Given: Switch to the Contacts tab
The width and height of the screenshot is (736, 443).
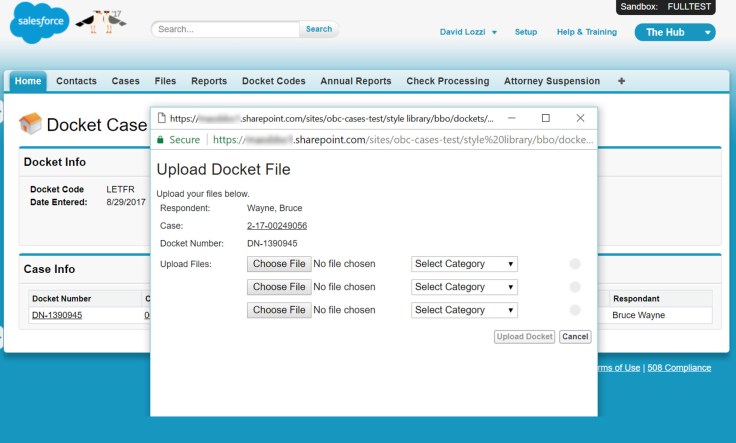Looking at the screenshot, I should [76, 81].
